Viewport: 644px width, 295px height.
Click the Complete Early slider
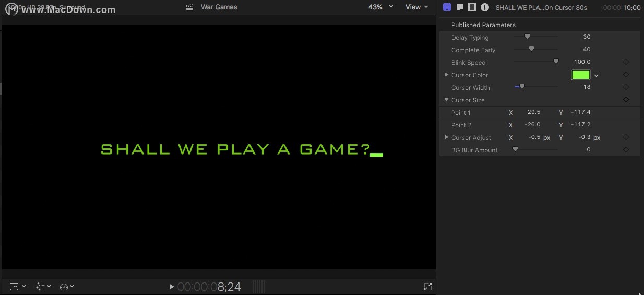535,49
